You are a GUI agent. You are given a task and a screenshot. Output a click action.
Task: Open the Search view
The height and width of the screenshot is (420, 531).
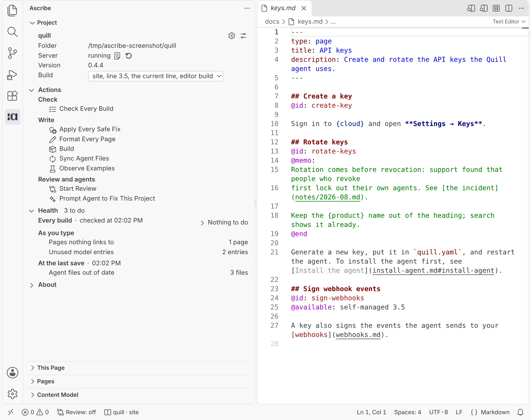[x=12, y=32]
